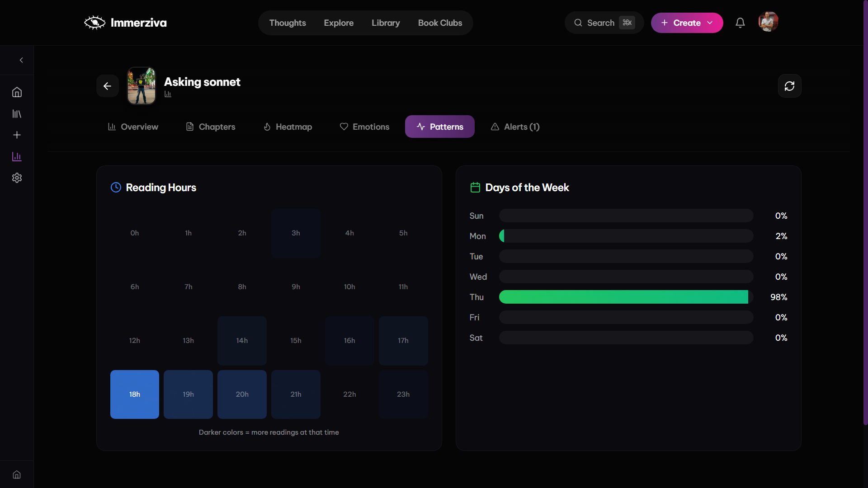Open the Alerts (1) tab
Screen dimensions: 868x488
(515, 127)
